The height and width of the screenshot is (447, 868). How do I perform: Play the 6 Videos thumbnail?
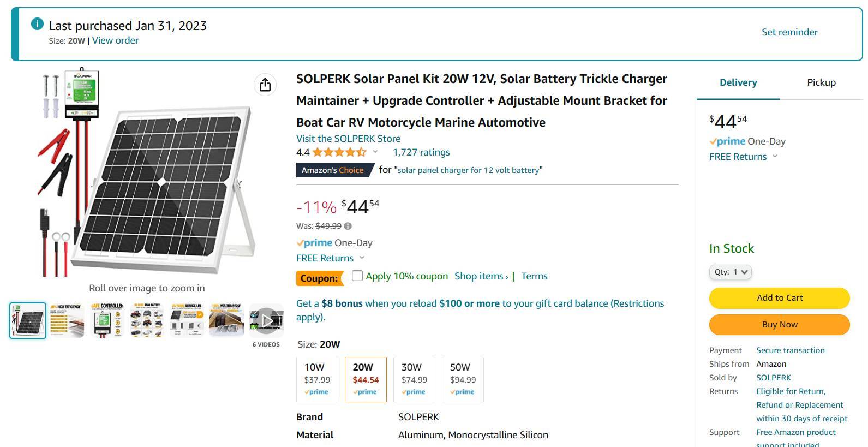click(267, 320)
